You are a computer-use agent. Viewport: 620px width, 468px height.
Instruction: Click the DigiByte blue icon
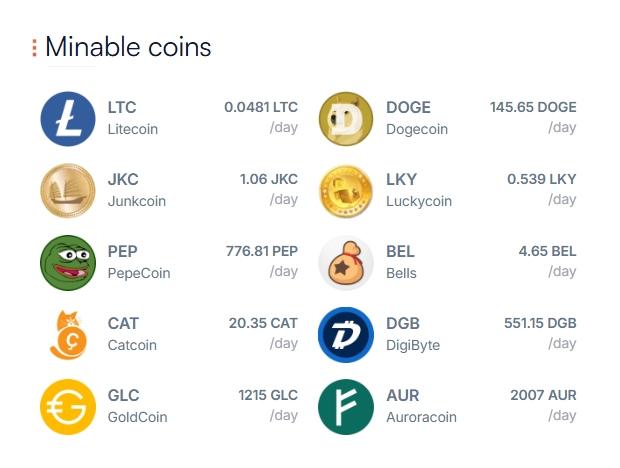pos(345,335)
